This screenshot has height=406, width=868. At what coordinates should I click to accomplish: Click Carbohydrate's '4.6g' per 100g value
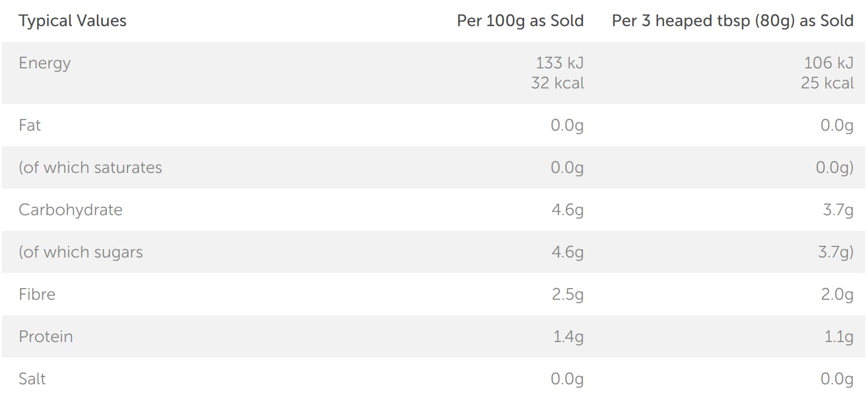[x=567, y=210]
